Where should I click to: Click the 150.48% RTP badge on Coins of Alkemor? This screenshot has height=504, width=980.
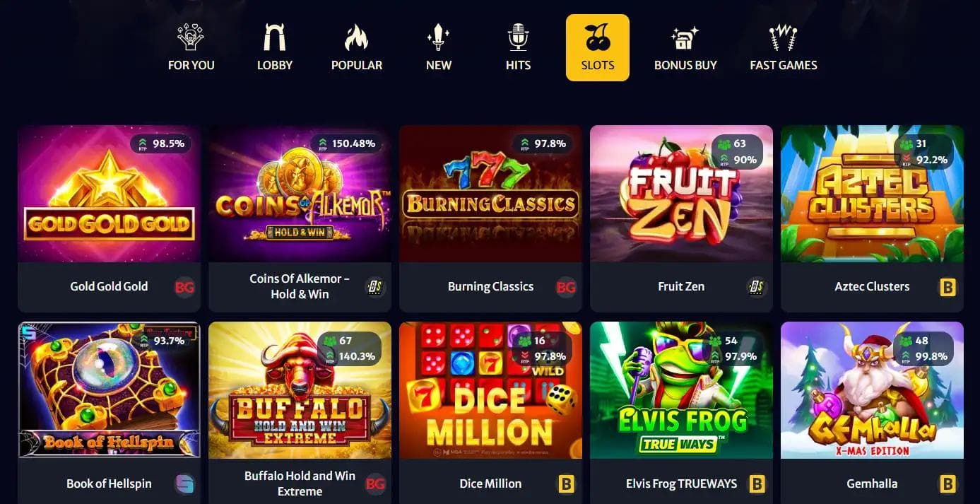[346, 143]
